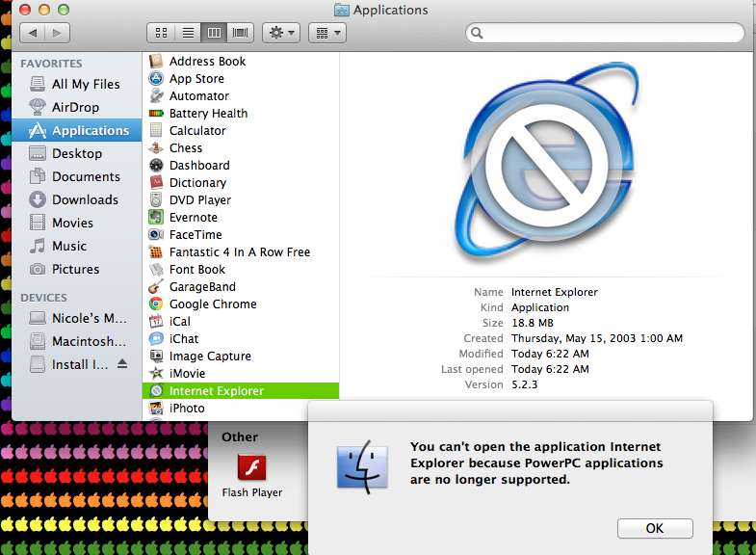The height and width of the screenshot is (555, 756).
Task: Click the Finder back navigation button
Action: point(33,33)
